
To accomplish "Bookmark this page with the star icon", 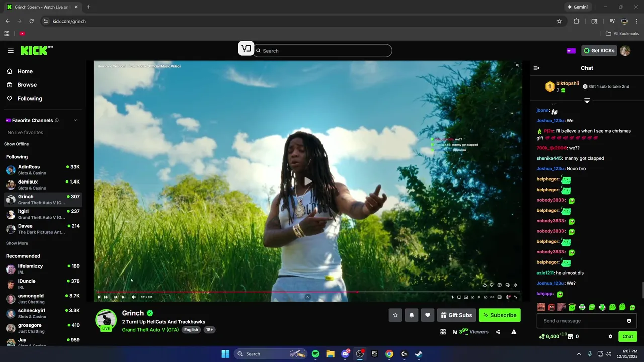I will (x=559, y=21).
